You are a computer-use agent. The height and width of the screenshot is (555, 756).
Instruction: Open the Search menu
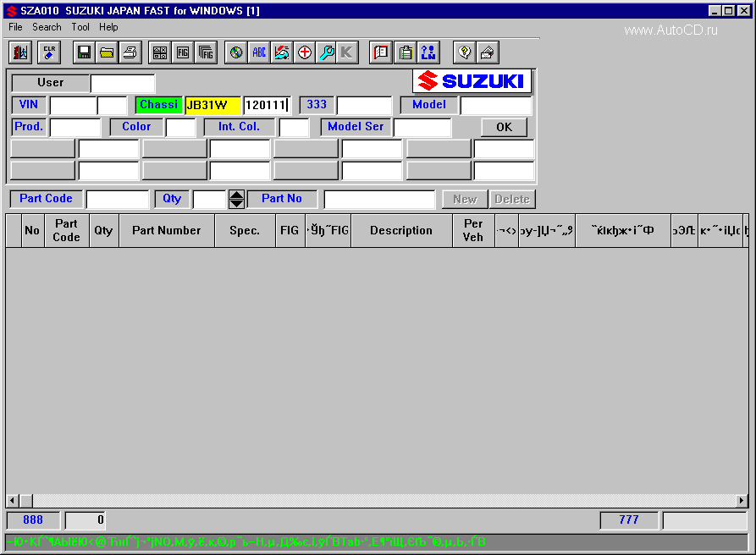(x=47, y=27)
